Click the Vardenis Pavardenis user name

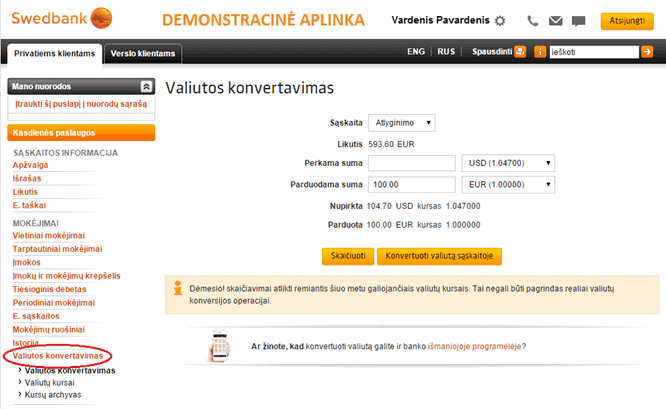pyautogui.click(x=440, y=20)
